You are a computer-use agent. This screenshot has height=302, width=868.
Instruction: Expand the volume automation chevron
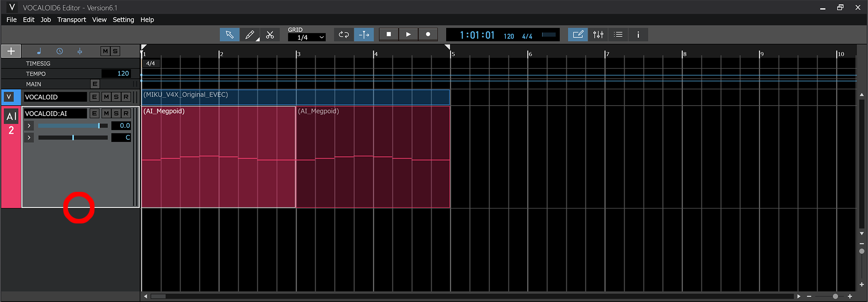(x=29, y=126)
